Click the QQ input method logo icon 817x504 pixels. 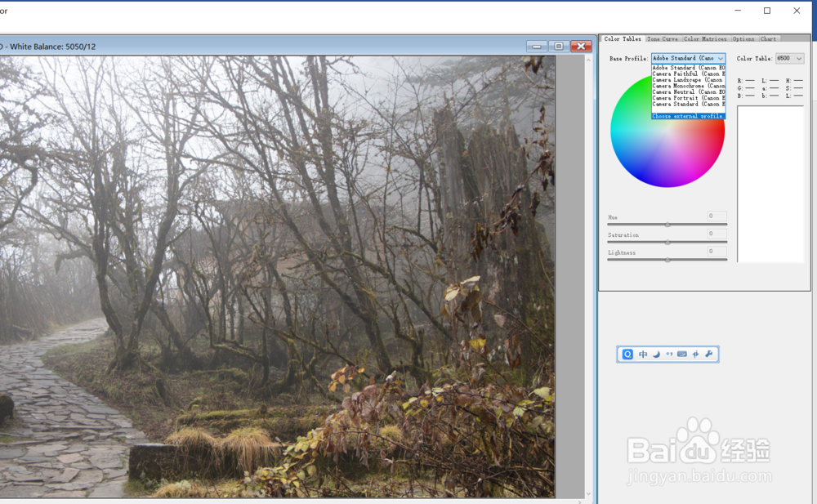(627, 355)
